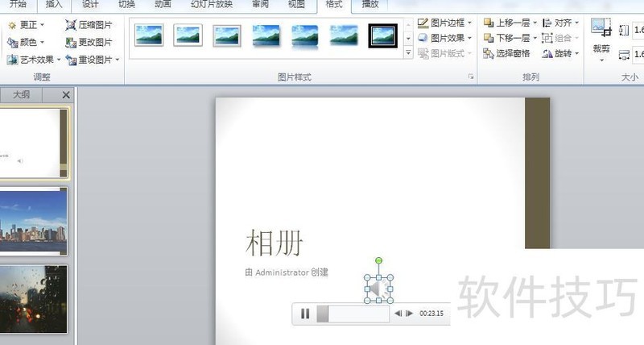Move audio forward 0.25 seconds
Image resolution: width=644 pixels, height=345 pixels.
coord(409,314)
